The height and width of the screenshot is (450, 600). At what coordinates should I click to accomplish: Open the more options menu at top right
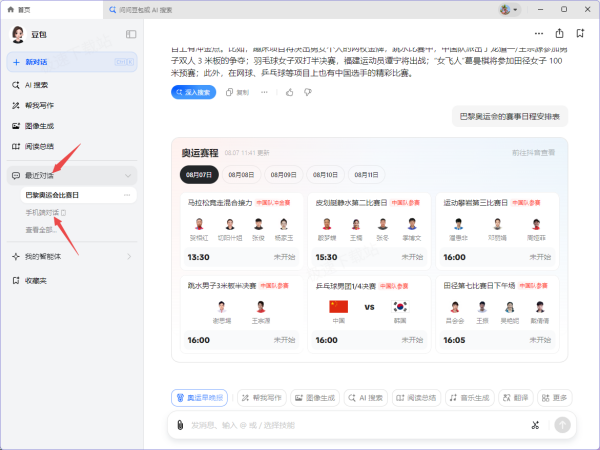coord(539,34)
